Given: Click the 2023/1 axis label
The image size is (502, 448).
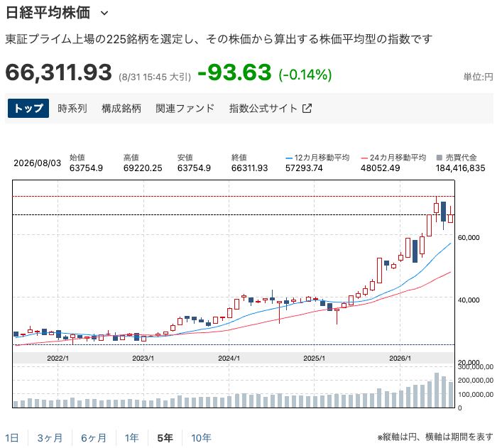Looking at the screenshot, I should click(x=143, y=358).
